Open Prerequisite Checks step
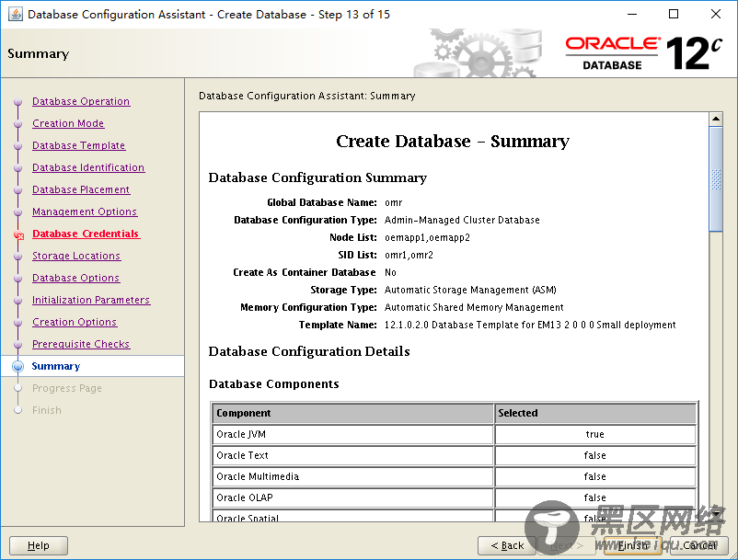The height and width of the screenshot is (560, 738). [81, 345]
